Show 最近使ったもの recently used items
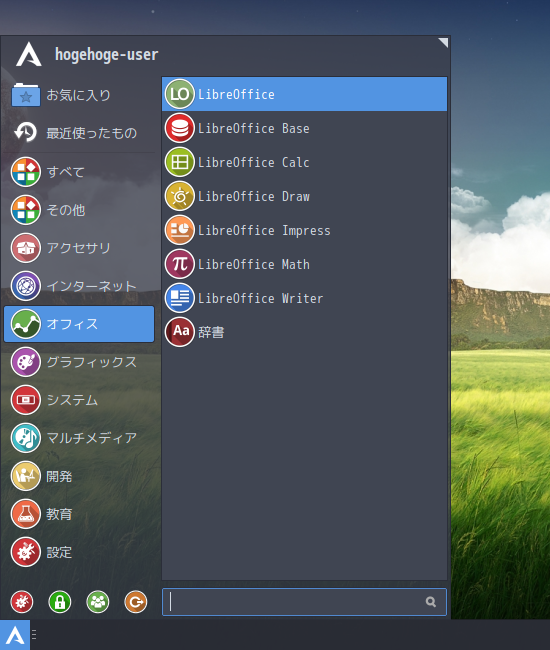 tap(79, 133)
